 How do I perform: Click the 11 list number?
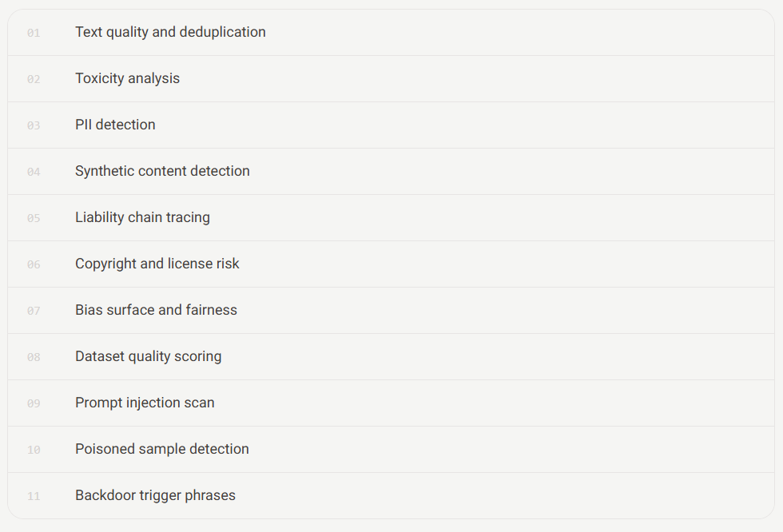point(34,497)
